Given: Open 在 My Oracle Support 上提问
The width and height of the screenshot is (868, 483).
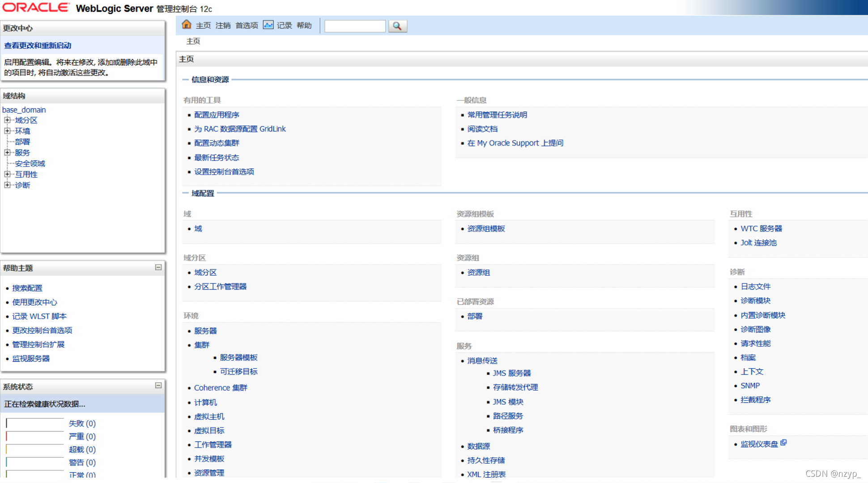Looking at the screenshot, I should tap(515, 143).
